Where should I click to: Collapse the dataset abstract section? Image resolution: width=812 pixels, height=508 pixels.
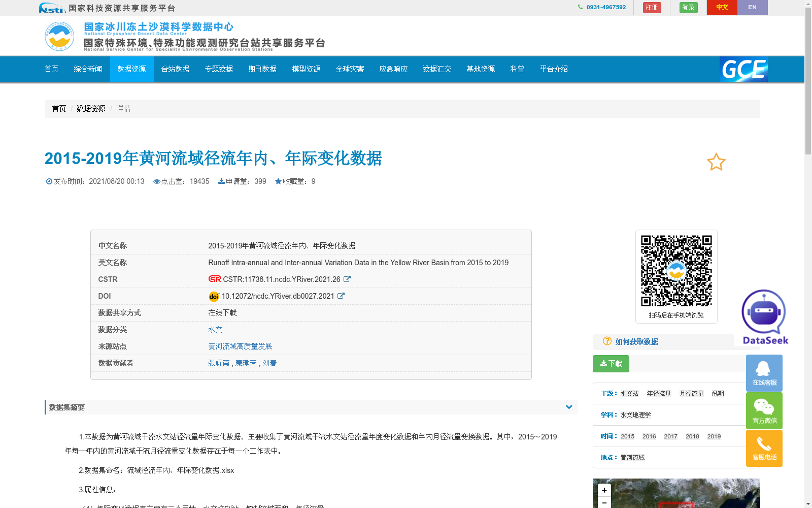(x=569, y=407)
